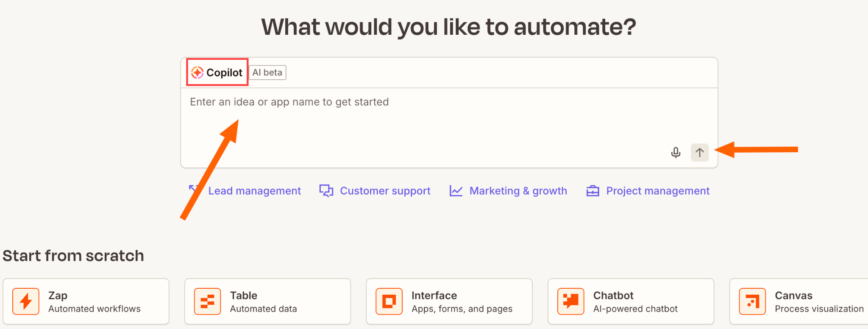This screenshot has width=868, height=329.
Task: Create a new Table for automated data
Action: [x=267, y=301]
